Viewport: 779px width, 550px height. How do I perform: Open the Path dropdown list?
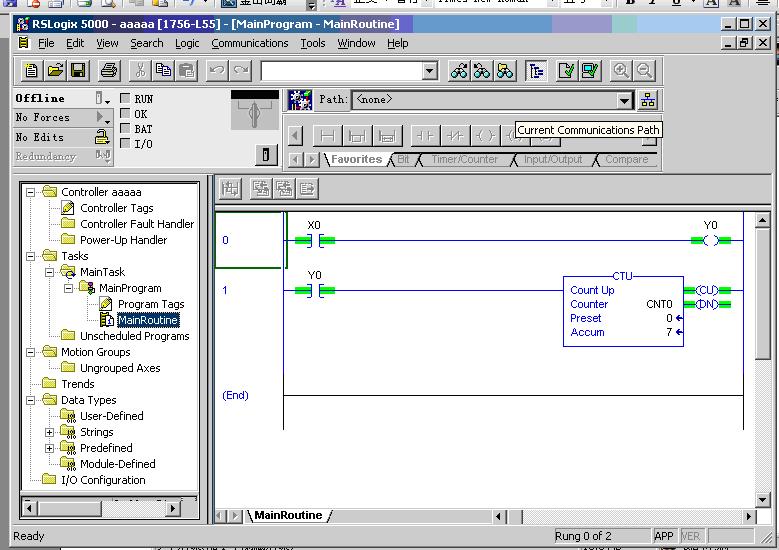(625, 100)
